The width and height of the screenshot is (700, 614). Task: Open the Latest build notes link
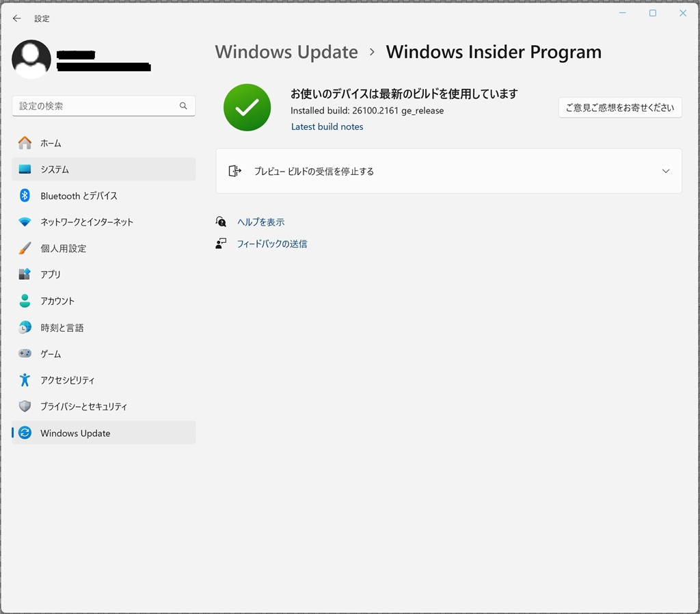[327, 126]
